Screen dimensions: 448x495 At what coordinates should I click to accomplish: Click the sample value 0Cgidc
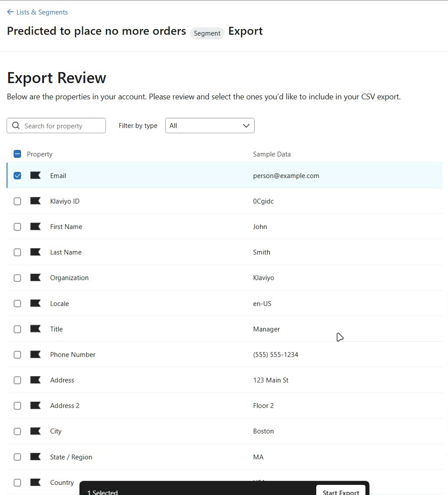point(264,201)
